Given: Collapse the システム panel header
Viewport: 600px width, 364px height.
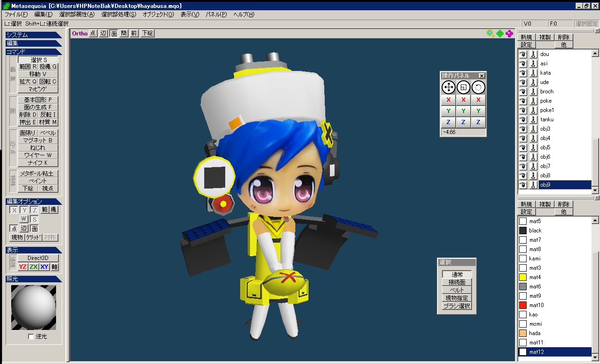Looking at the screenshot, I should [34, 35].
